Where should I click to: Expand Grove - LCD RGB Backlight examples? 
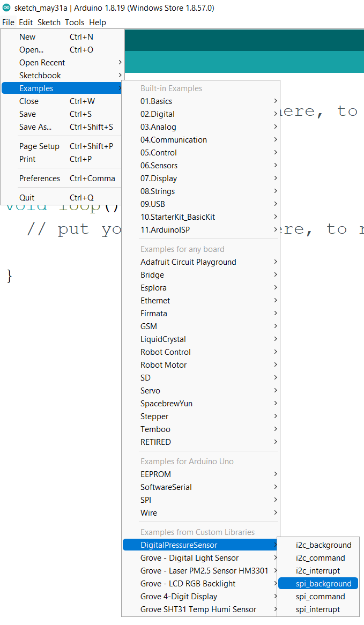click(200, 584)
